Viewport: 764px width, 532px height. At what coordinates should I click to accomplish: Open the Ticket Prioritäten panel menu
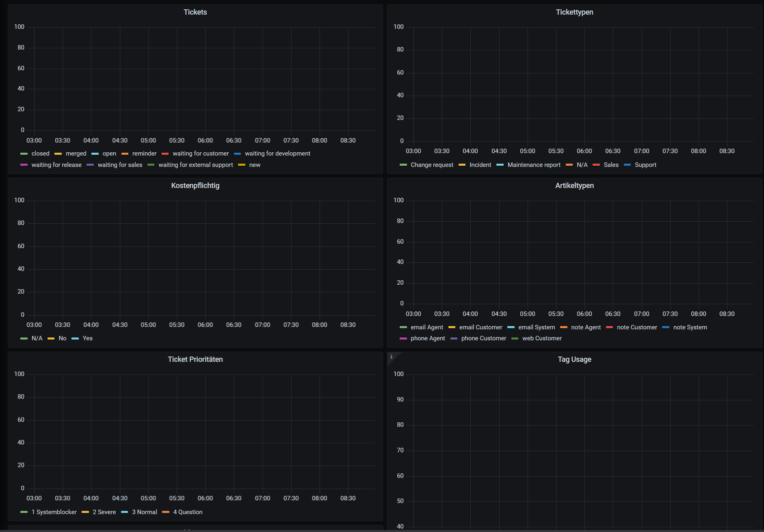pyautogui.click(x=195, y=359)
